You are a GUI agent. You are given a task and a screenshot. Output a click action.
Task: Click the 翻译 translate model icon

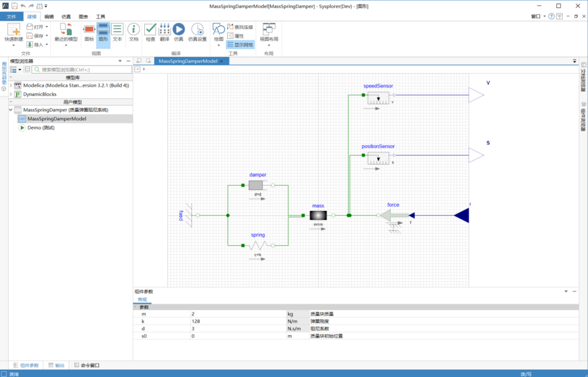tap(165, 30)
